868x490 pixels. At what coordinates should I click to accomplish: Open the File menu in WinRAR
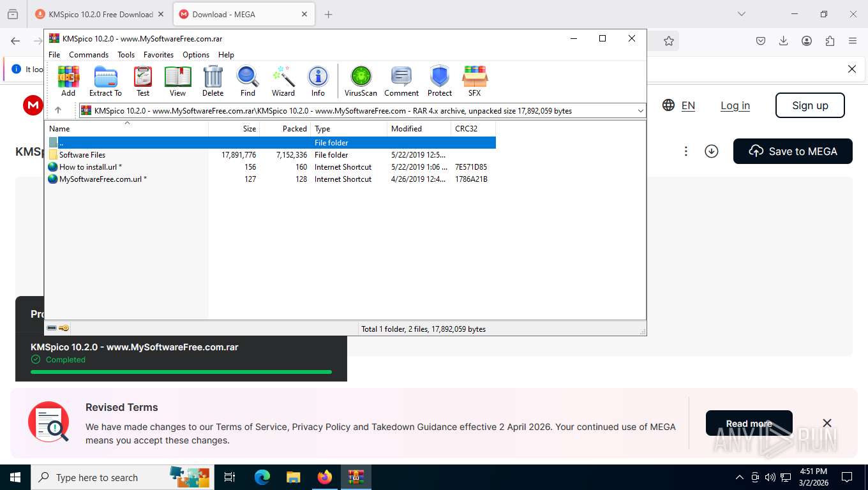click(x=54, y=55)
